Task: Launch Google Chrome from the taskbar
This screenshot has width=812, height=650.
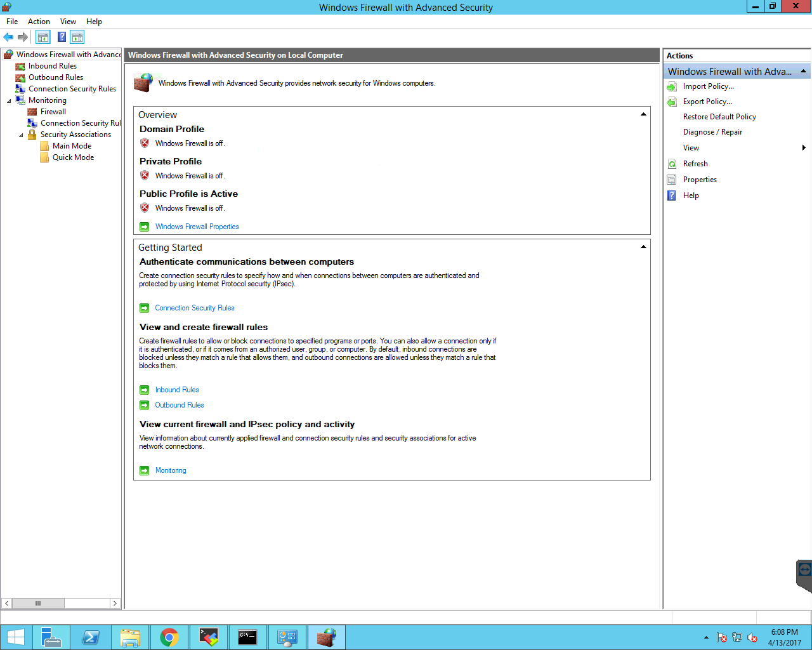Action: click(169, 637)
